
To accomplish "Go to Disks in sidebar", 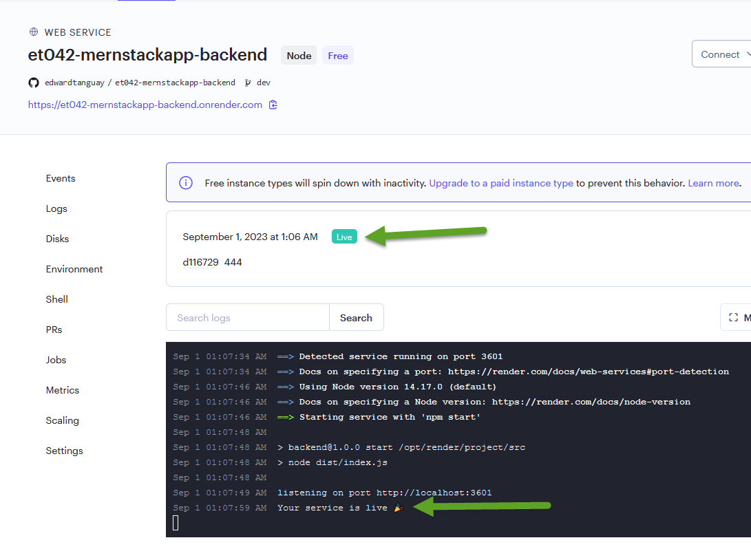I will click(x=57, y=239).
